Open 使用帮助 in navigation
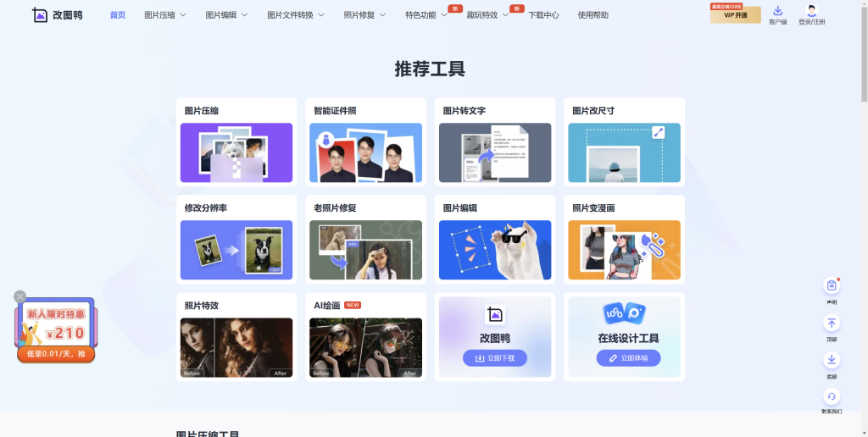The width and height of the screenshot is (868, 437). (x=593, y=15)
